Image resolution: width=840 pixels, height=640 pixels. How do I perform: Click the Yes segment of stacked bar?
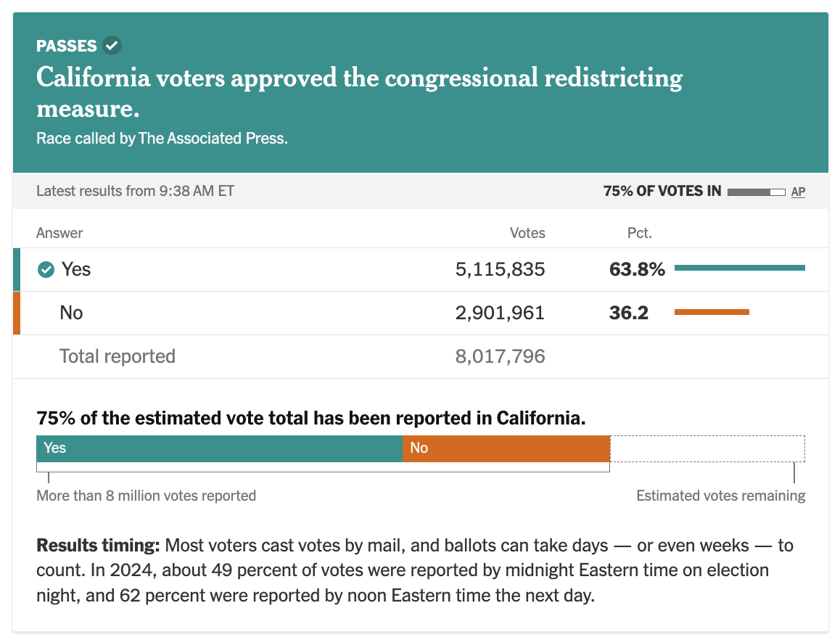(219, 448)
